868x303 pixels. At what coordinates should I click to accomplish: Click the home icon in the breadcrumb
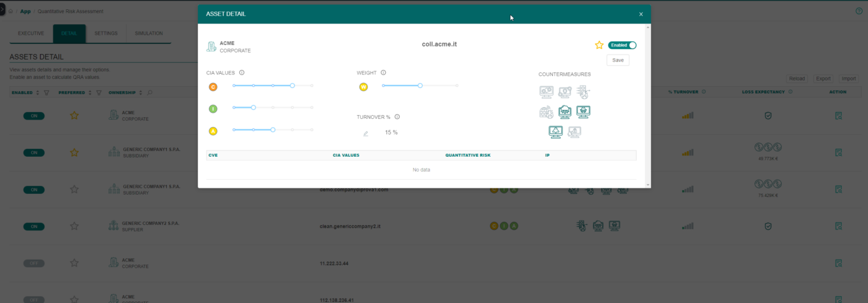11,11
